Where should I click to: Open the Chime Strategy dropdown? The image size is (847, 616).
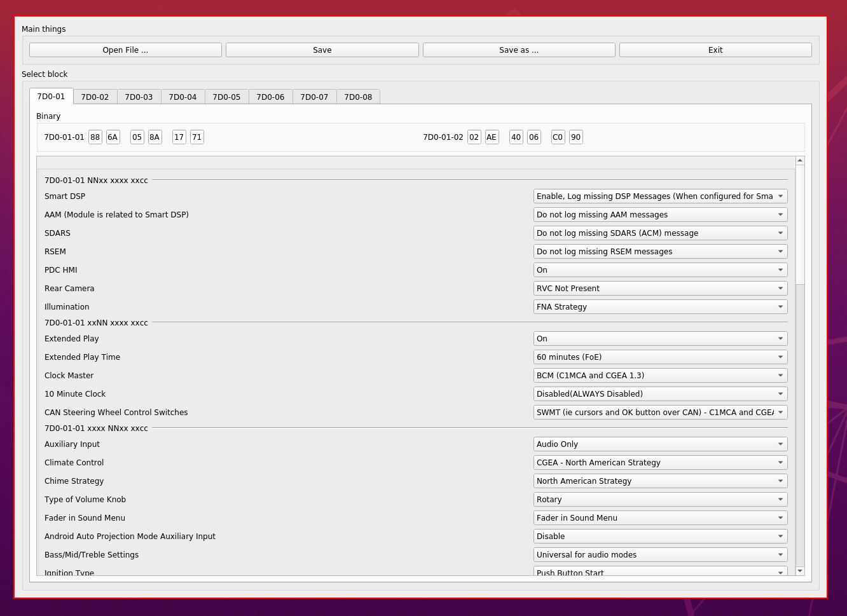[660, 481]
